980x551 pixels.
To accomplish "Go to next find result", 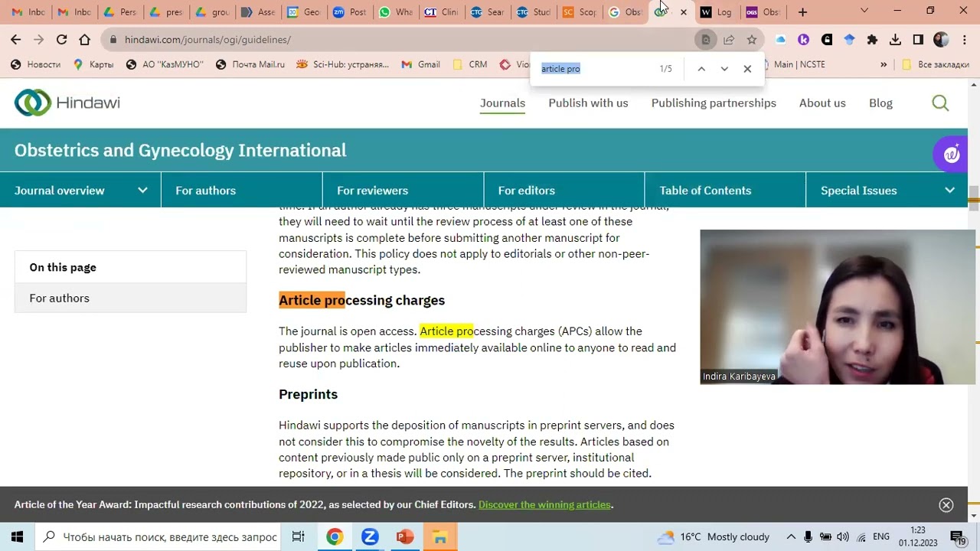I will pos(724,69).
